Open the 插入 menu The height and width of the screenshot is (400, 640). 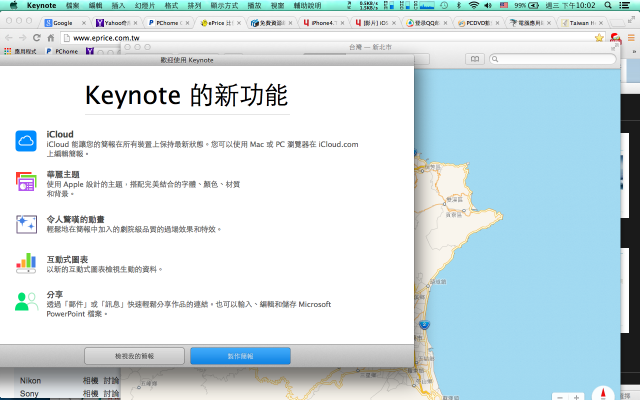pos(118,5)
